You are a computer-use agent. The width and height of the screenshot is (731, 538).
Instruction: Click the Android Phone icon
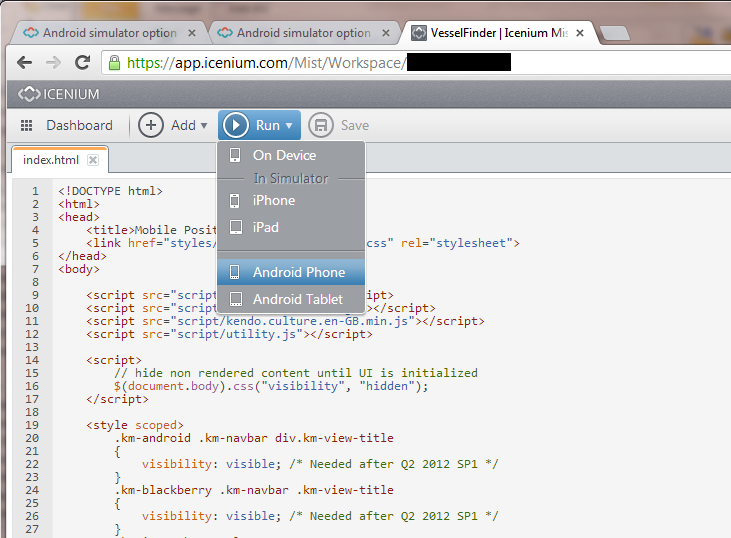tap(234, 272)
